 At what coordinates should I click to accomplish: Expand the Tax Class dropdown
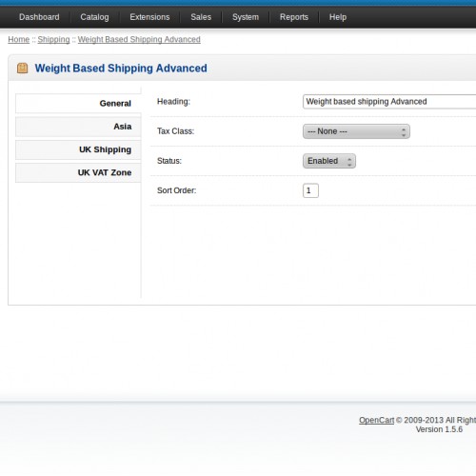(356, 131)
